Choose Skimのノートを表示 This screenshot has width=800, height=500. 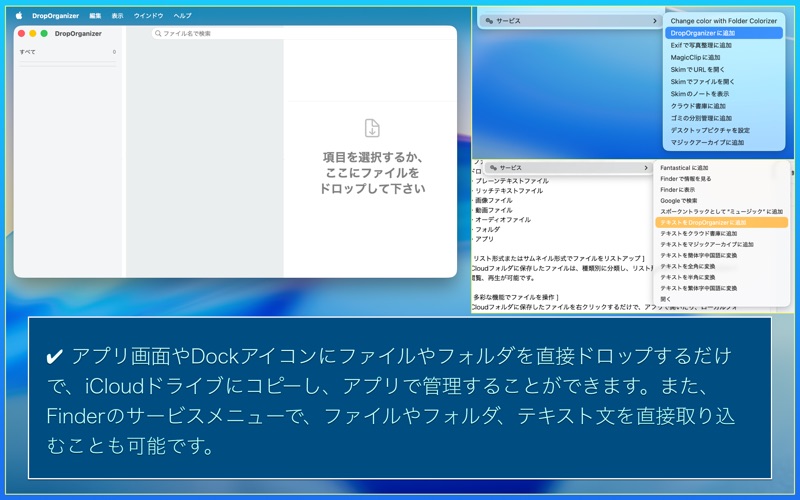[x=723, y=94]
